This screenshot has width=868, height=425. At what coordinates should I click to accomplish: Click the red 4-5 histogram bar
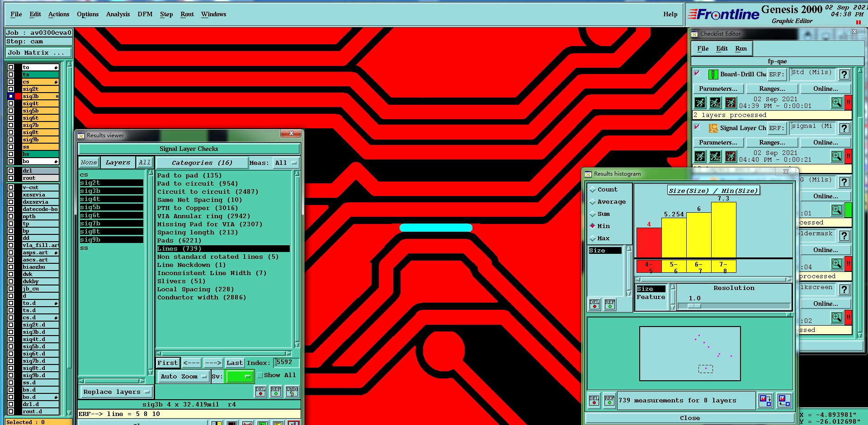point(649,243)
